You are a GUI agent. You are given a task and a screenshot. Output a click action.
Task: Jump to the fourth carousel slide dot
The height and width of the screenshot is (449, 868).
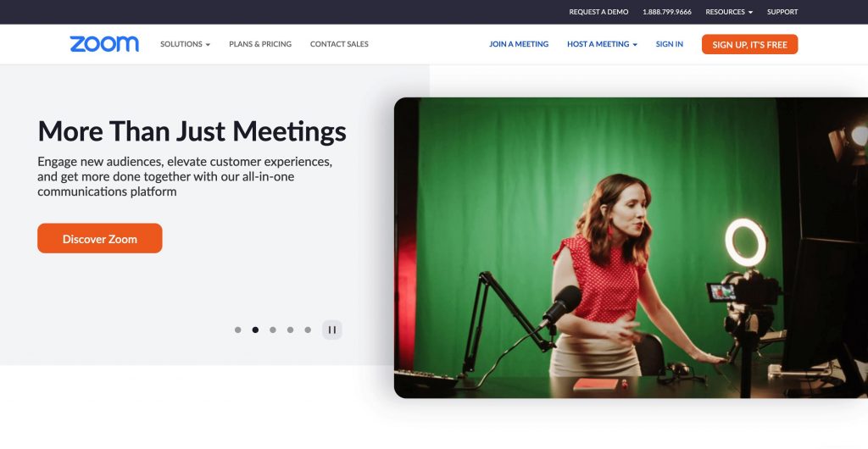(x=290, y=330)
